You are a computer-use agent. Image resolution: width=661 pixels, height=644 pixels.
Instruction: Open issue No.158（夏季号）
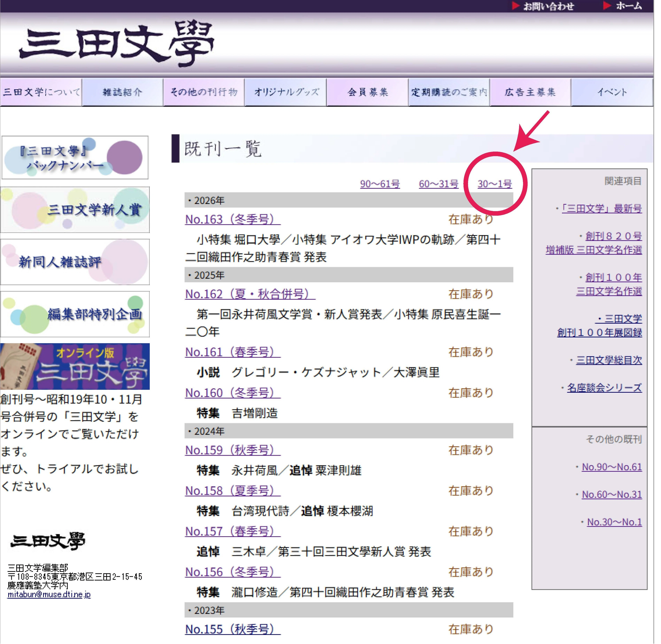pyautogui.click(x=233, y=491)
